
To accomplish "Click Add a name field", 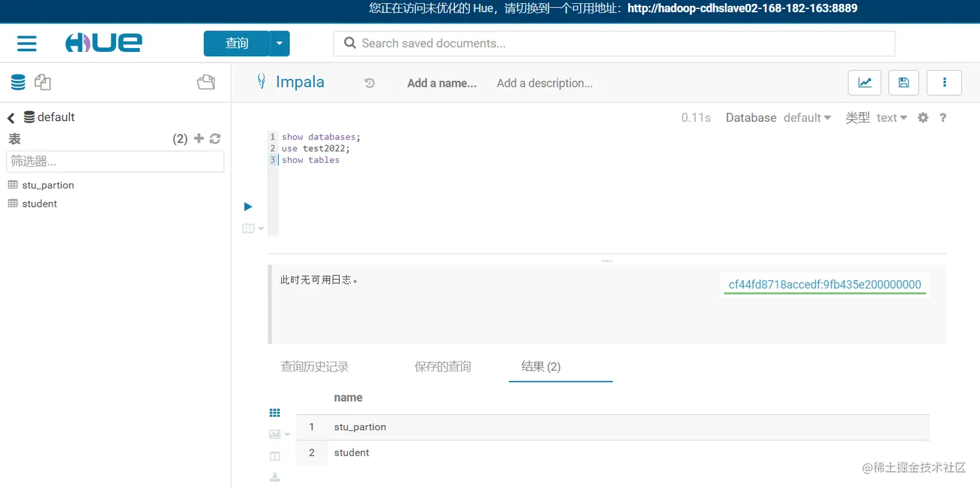I will [x=441, y=83].
